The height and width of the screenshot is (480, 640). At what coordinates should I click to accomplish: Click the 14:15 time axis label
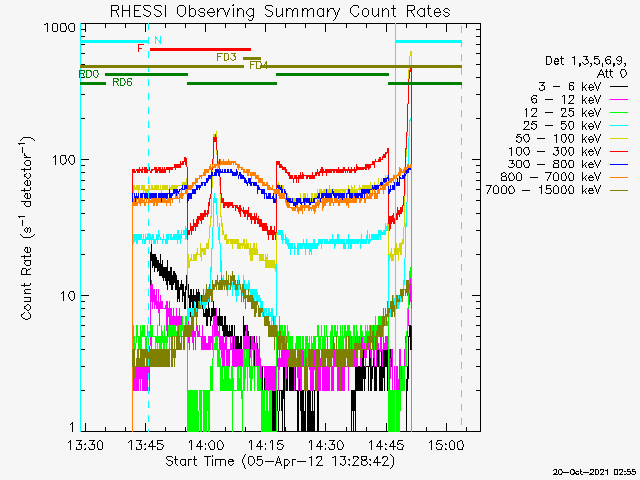(266, 445)
